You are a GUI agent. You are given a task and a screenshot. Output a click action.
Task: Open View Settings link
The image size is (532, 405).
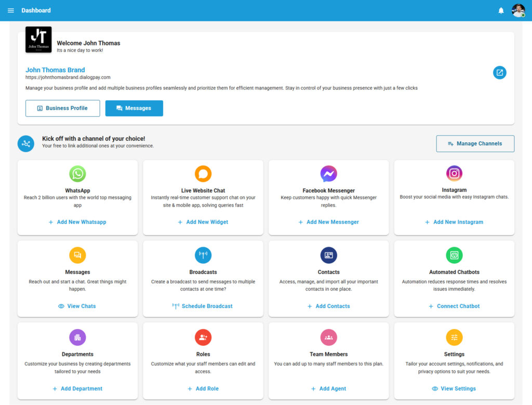click(x=454, y=388)
